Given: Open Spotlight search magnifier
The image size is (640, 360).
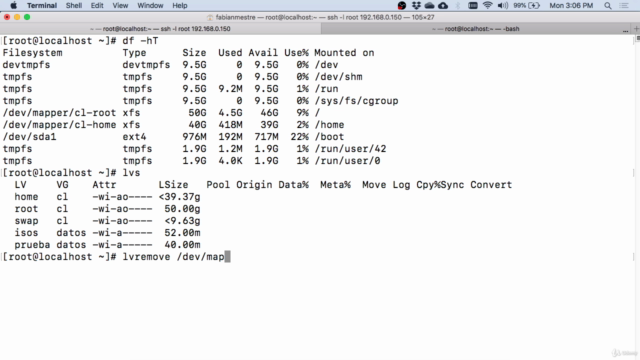Looking at the screenshot, I should [608, 5].
